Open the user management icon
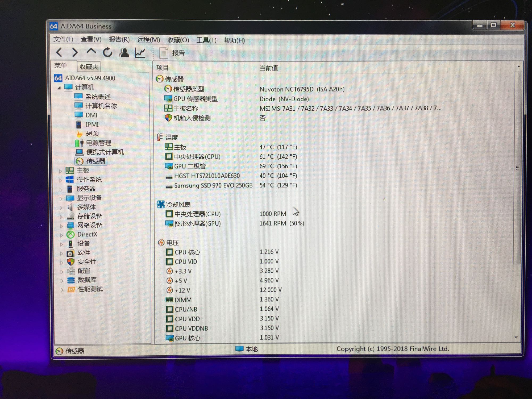 pos(124,53)
